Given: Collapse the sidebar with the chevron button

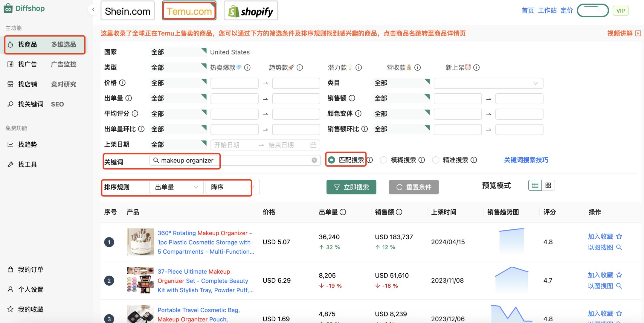Looking at the screenshot, I should point(93,10).
